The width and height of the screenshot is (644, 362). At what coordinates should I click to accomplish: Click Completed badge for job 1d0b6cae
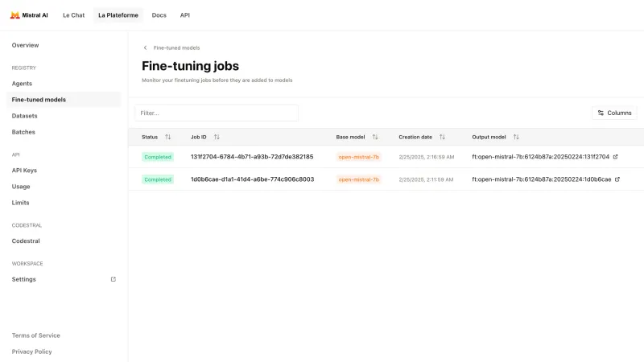(x=158, y=179)
